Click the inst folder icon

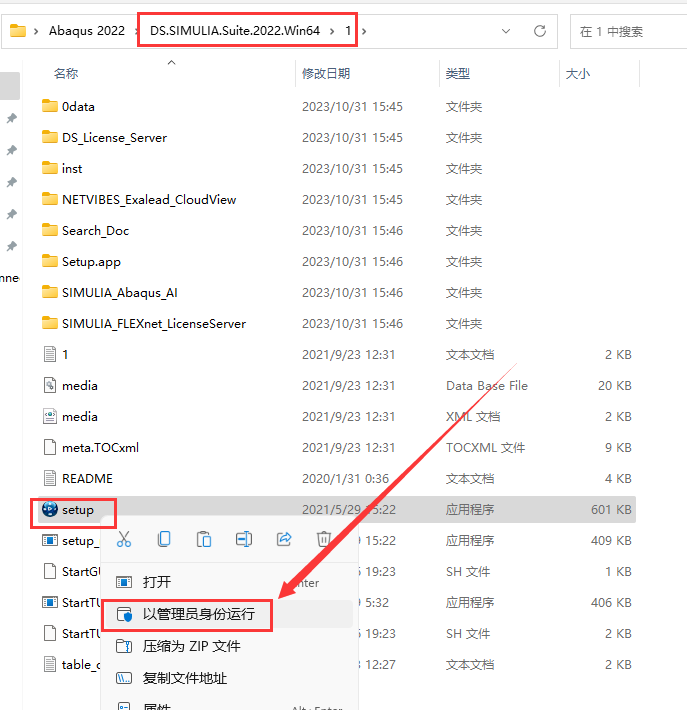tap(50, 168)
